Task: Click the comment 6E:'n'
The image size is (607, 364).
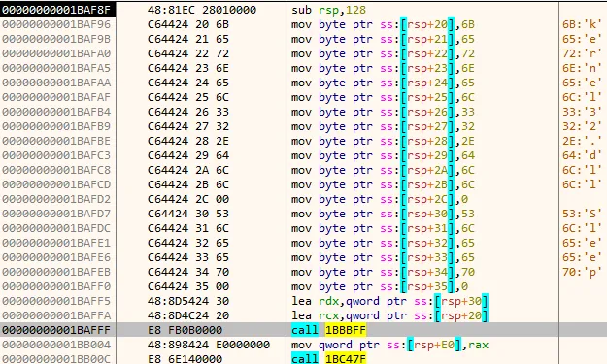Action: coord(582,68)
